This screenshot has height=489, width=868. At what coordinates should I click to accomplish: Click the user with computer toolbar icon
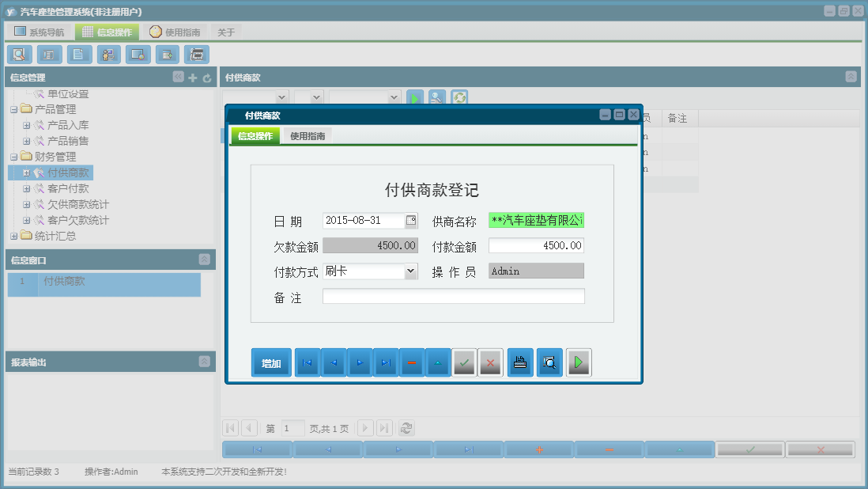coord(108,55)
